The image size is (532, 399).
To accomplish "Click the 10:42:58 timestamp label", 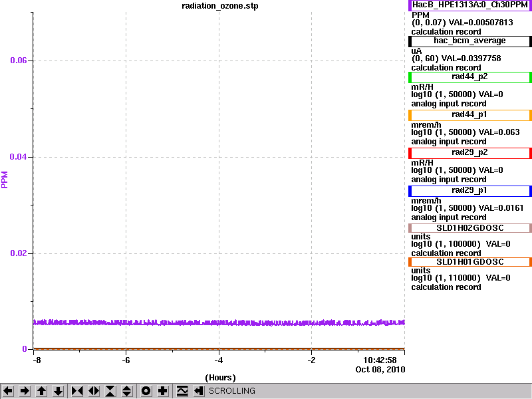I will tap(380, 360).
